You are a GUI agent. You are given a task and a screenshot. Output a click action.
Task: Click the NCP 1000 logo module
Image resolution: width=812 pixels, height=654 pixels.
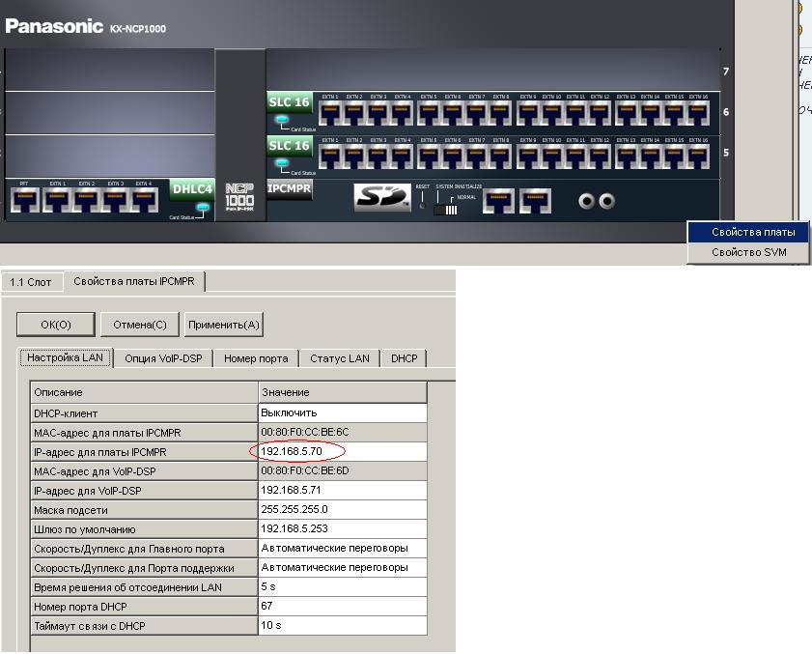point(239,197)
